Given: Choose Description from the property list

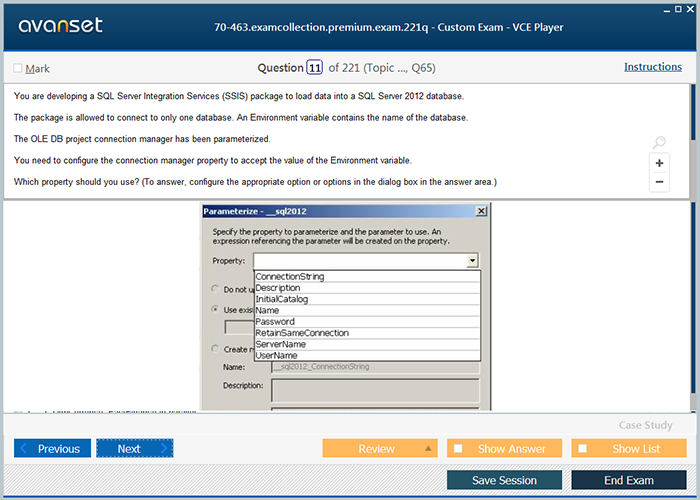Looking at the screenshot, I should (367, 288).
